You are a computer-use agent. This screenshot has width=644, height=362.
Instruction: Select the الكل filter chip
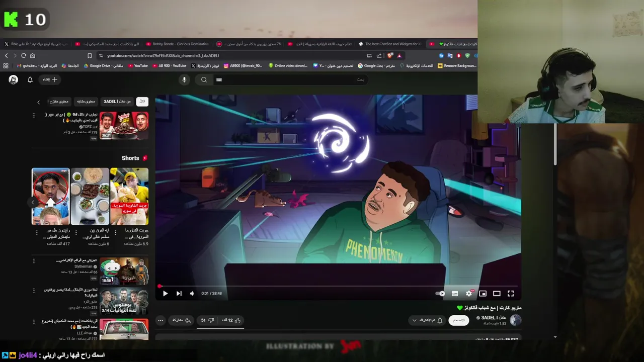tap(142, 102)
